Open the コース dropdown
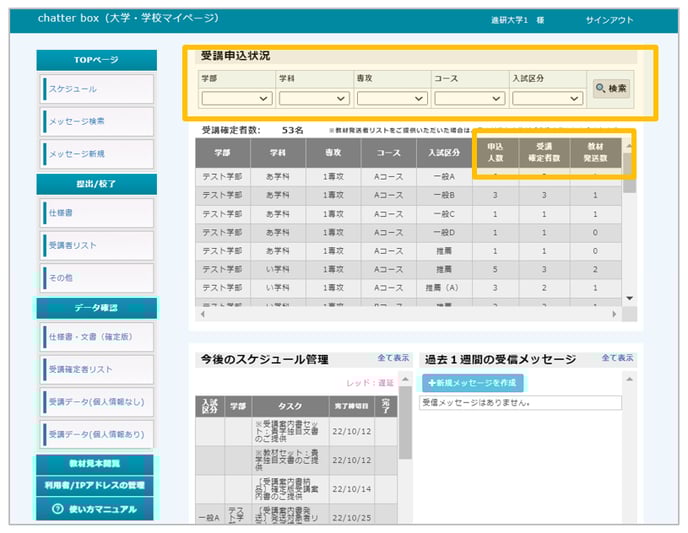The height and width of the screenshot is (533, 688). [470, 98]
